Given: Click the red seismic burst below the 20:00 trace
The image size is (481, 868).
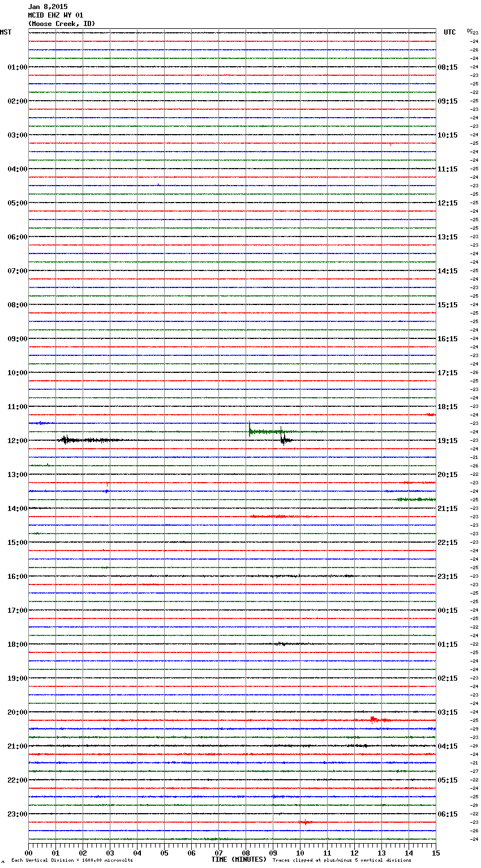Looking at the screenshot, I should click(x=375, y=720).
